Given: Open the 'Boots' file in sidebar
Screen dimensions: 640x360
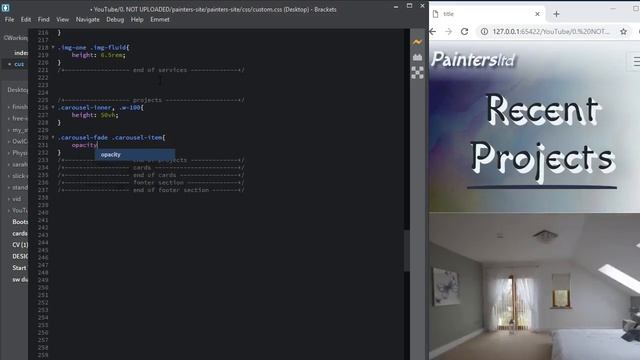Looking at the screenshot, I should 20,222.
